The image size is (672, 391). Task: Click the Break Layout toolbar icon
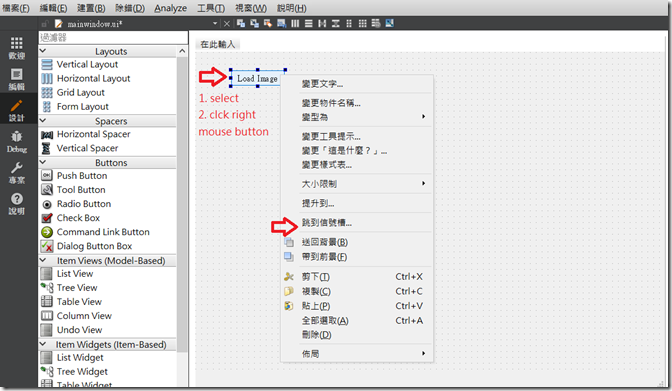(376, 24)
